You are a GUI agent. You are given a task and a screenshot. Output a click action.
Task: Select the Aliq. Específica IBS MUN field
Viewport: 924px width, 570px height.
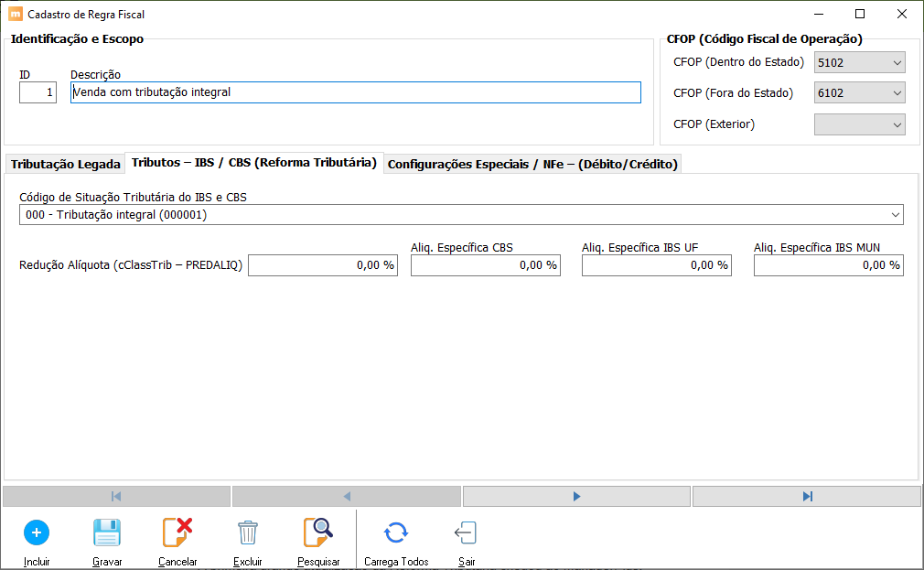click(828, 265)
